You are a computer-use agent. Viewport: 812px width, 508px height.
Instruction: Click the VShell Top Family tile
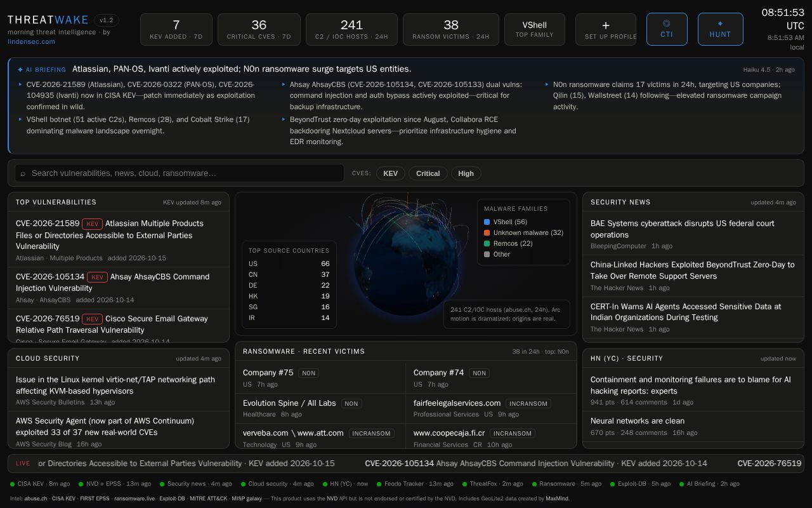[535, 29]
